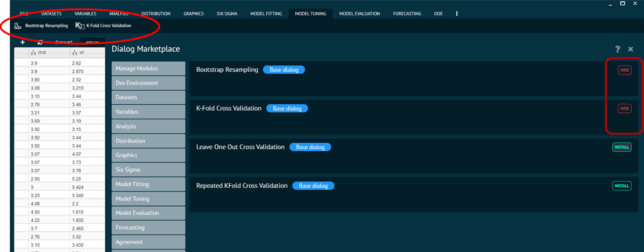
Task: Switch to the Dataset1 tab
Action: [x=64, y=42]
